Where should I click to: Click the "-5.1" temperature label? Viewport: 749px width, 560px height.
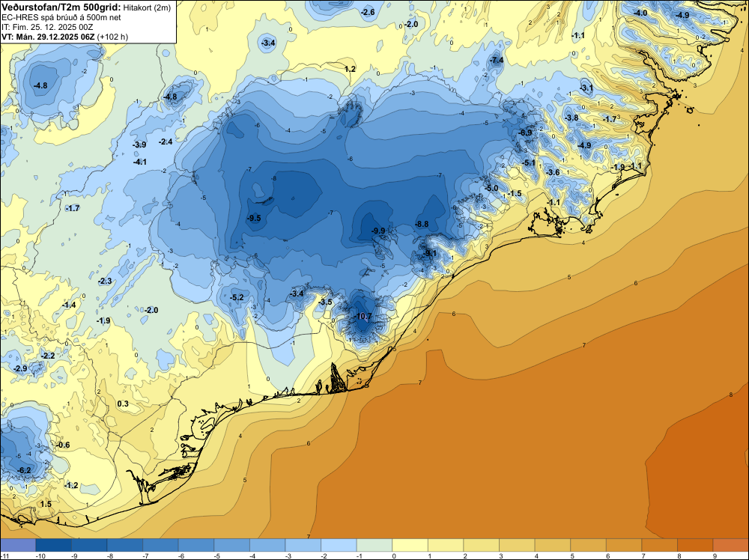tap(530, 162)
